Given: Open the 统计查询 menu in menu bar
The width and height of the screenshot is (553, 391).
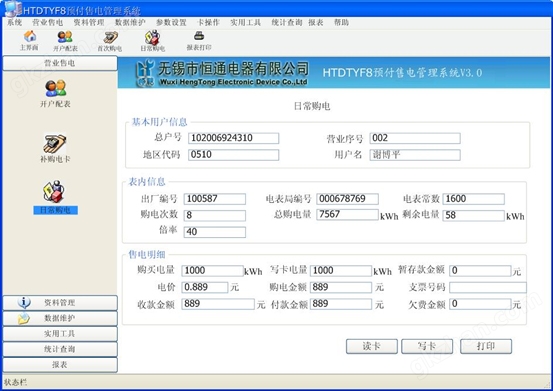Looking at the screenshot, I should [x=287, y=23].
